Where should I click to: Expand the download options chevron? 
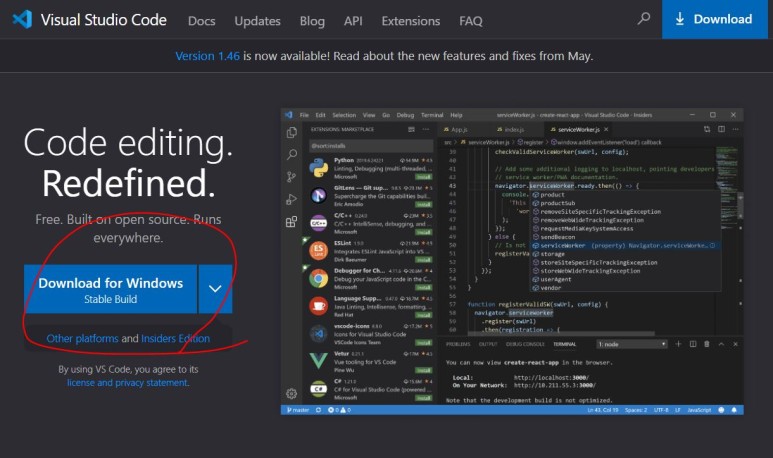click(x=215, y=289)
